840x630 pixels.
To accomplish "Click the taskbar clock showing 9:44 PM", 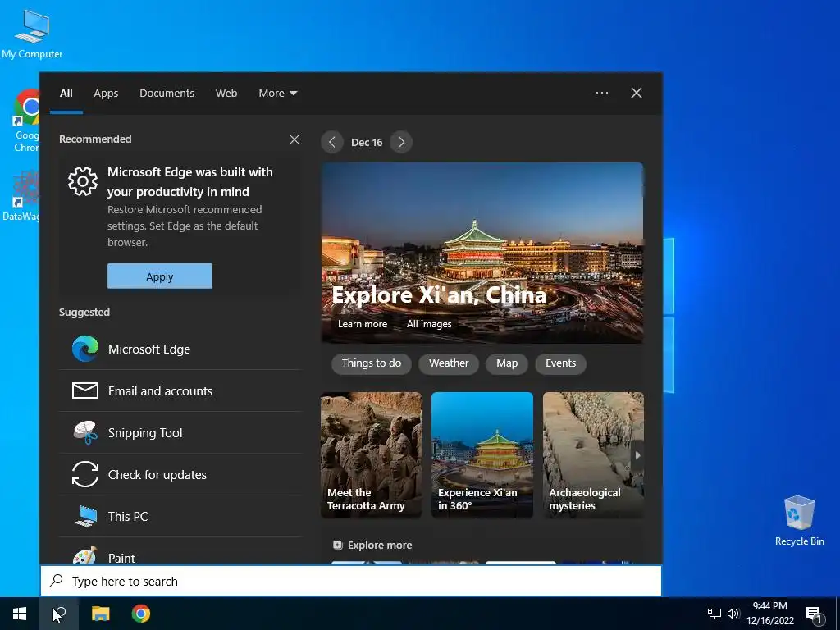I will 769,614.
